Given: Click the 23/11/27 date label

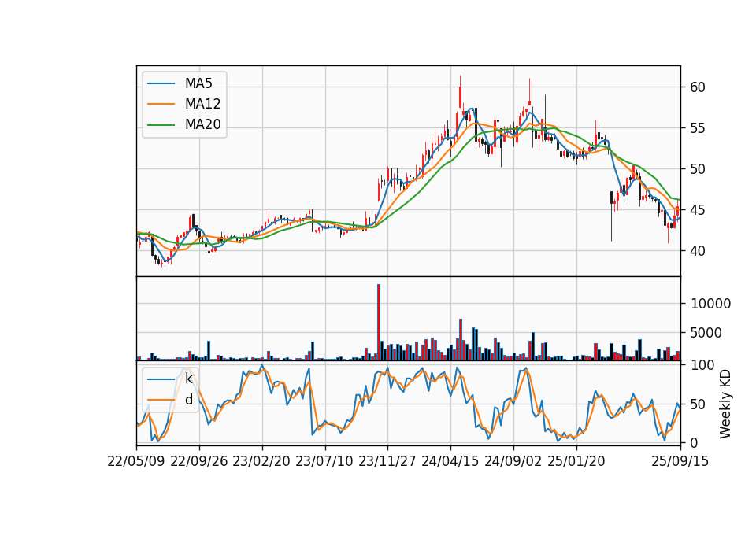Looking at the screenshot, I should coord(387,461).
